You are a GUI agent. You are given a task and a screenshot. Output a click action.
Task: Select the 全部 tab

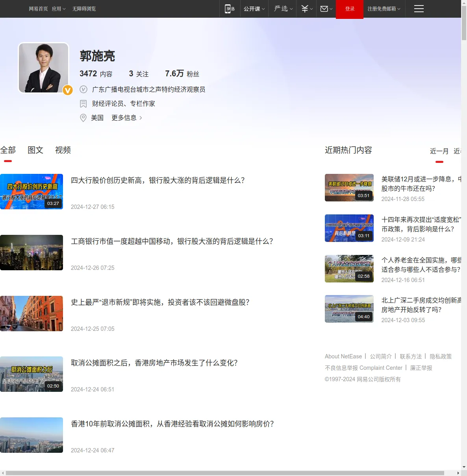(8, 150)
